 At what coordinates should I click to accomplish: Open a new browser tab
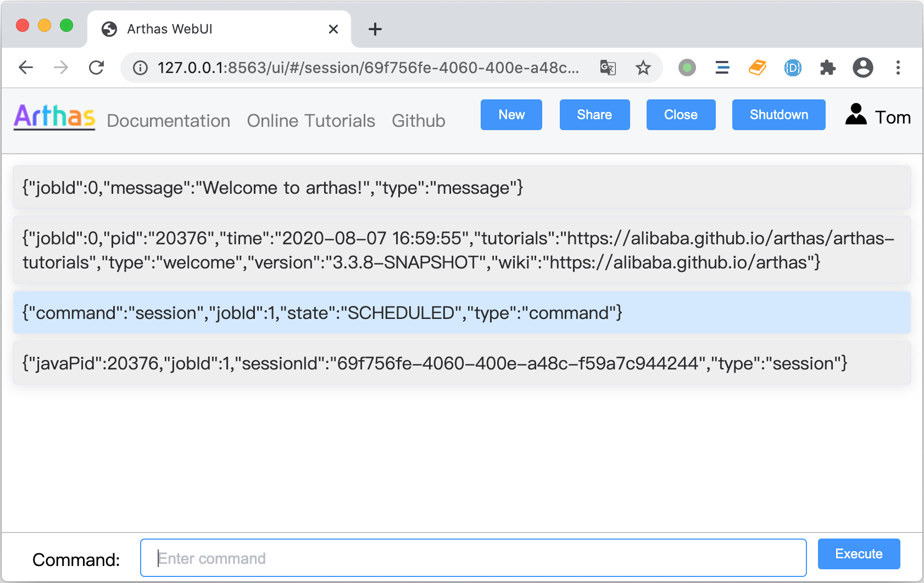375,29
